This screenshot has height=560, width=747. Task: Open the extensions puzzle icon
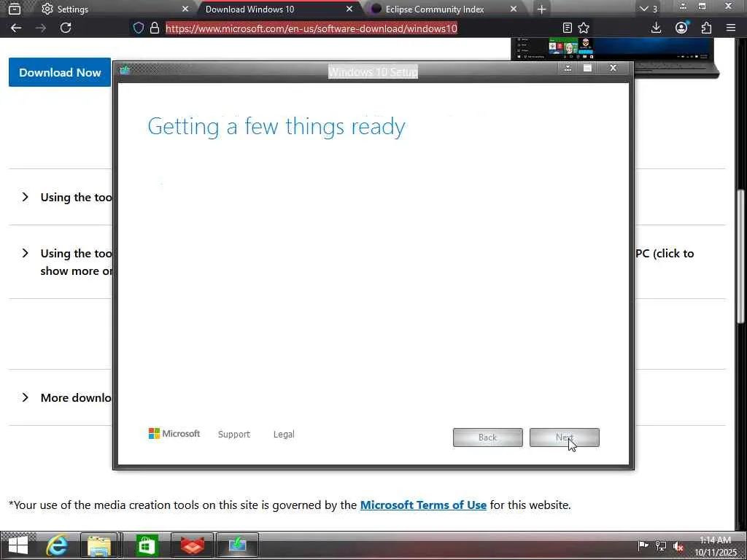[x=706, y=28]
